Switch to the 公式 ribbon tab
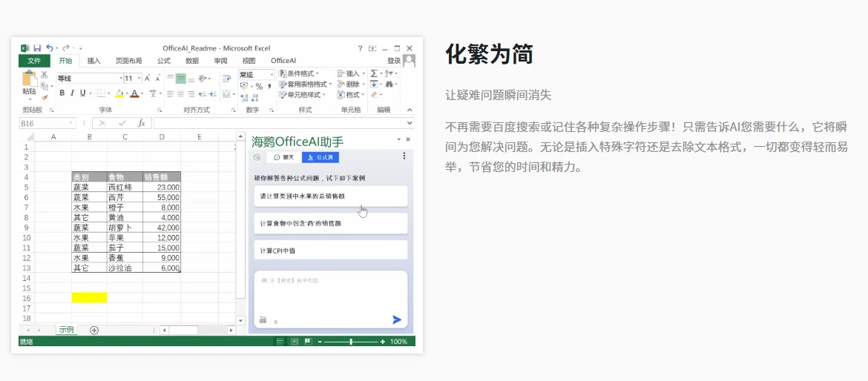Viewport: 868px width, 381px height. pyautogui.click(x=164, y=61)
